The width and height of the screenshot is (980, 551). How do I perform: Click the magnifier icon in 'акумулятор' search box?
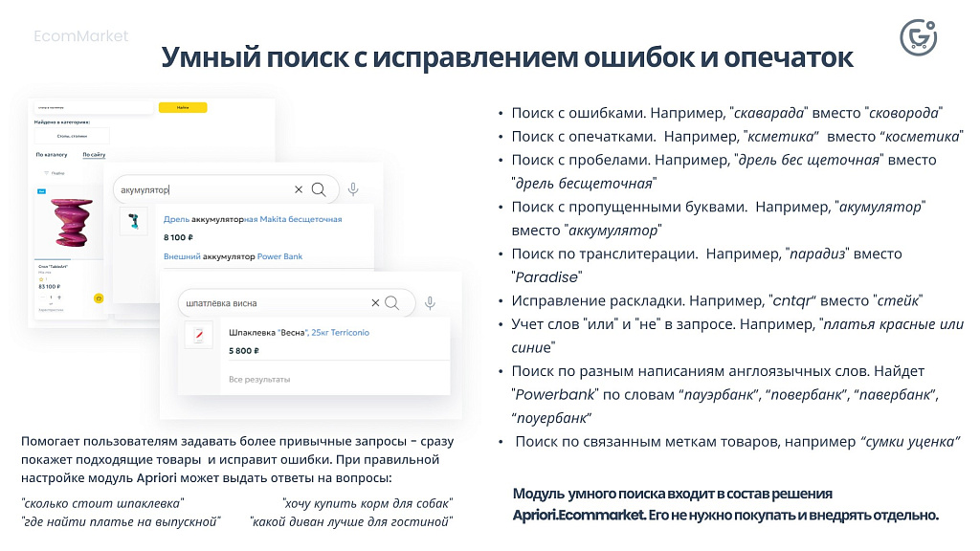pyautogui.click(x=319, y=189)
